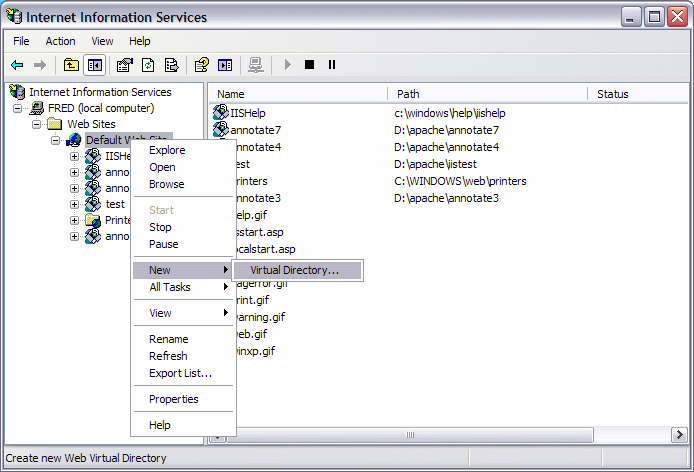This screenshot has width=694, height=472.
Task: Choose Open from the context menu
Action: pos(183,167)
